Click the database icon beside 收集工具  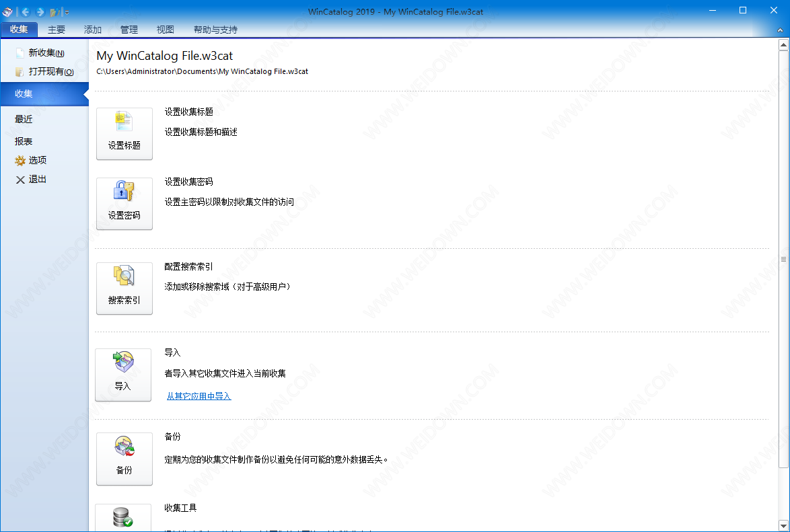point(123,517)
